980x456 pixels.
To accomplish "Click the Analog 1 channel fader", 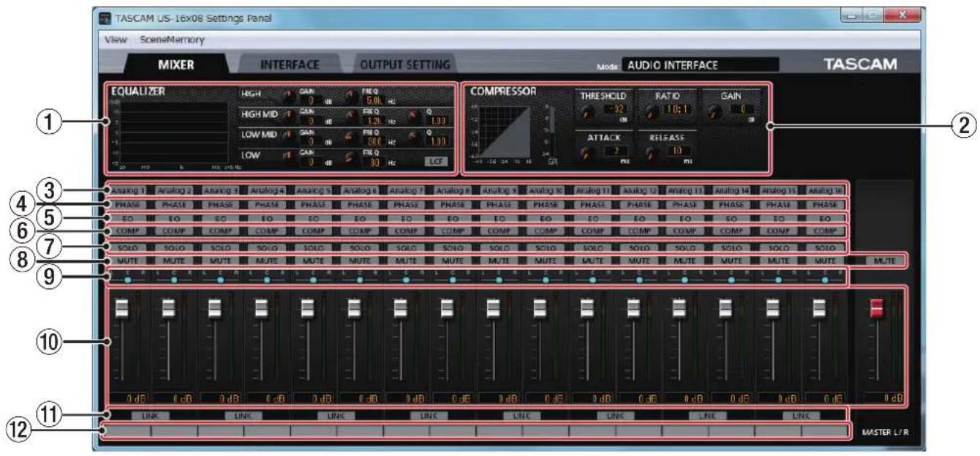I will tap(121, 307).
